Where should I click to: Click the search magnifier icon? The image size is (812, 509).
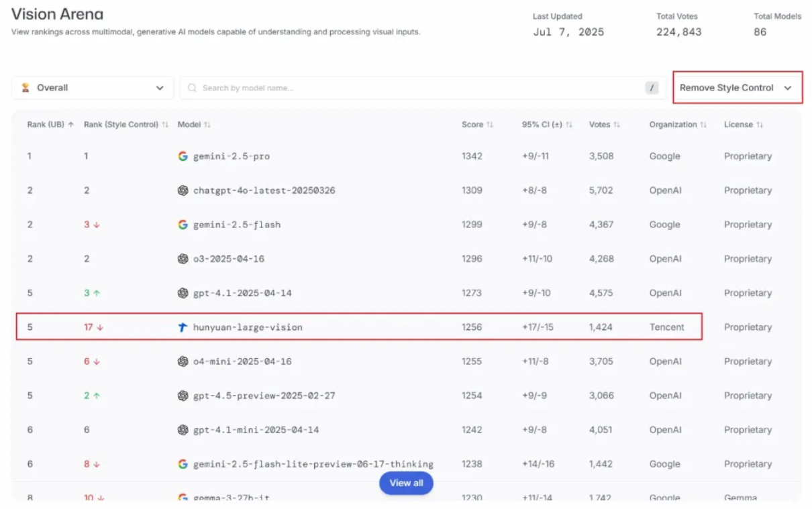[193, 88]
